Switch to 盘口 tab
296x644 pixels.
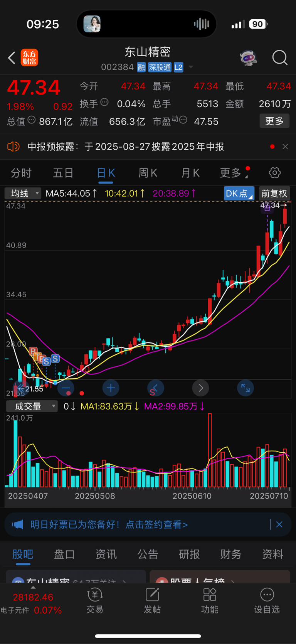(x=64, y=554)
